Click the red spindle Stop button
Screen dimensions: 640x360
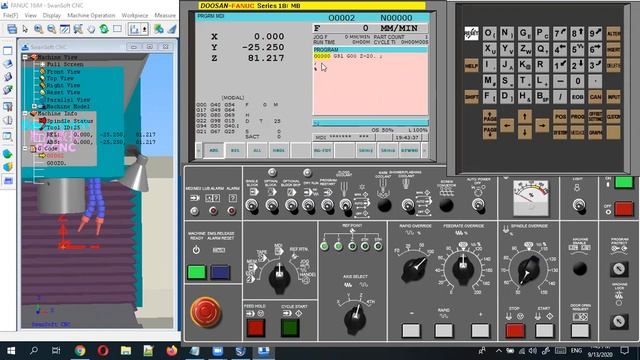(515, 331)
